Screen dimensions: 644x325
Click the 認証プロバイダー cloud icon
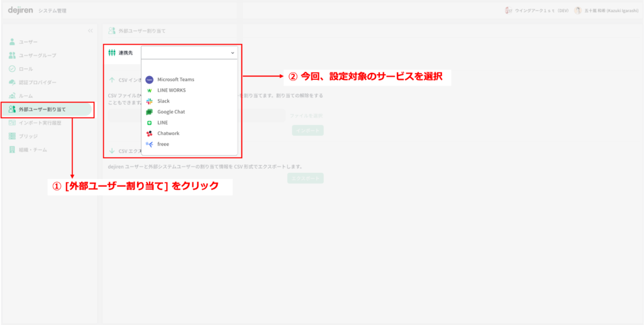[x=13, y=82]
